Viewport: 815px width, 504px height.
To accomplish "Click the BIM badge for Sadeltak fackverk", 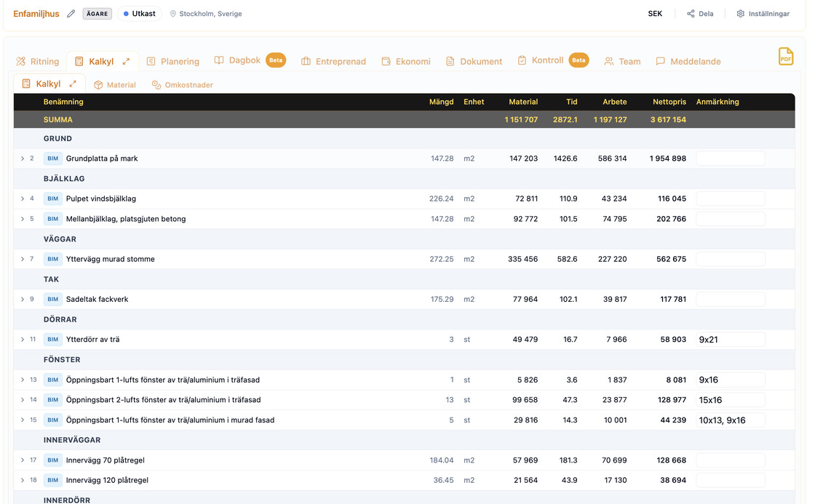I will coord(53,300).
